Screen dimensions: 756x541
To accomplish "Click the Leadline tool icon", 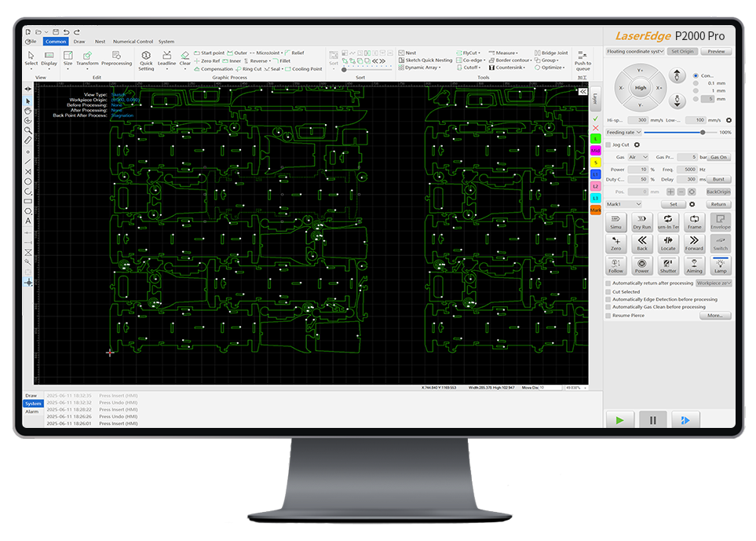I will click(167, 57).
